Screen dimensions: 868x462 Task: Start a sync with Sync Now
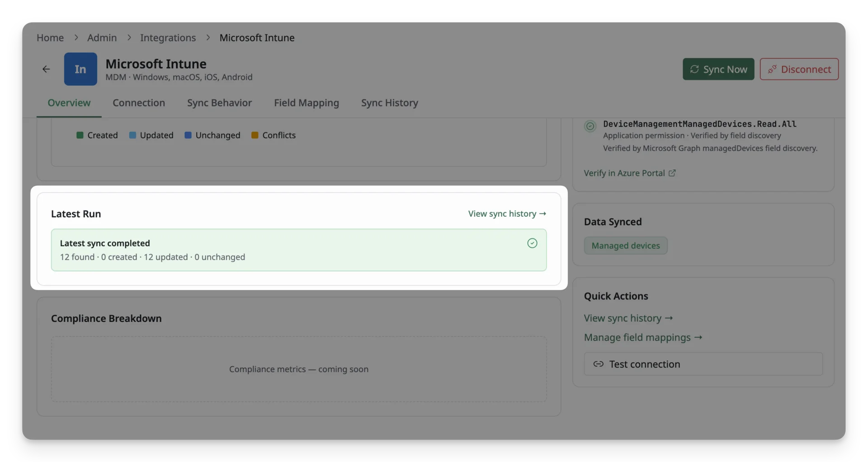718,69
